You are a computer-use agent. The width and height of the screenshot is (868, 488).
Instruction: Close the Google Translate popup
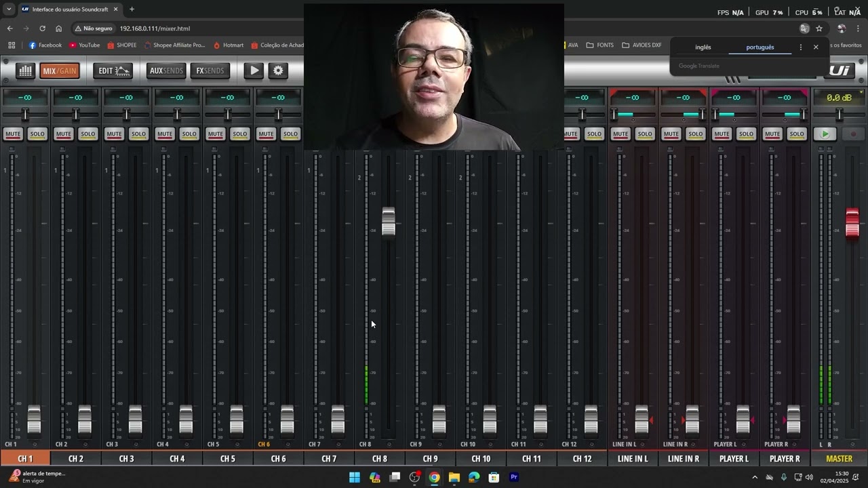[x=816, y=47]
